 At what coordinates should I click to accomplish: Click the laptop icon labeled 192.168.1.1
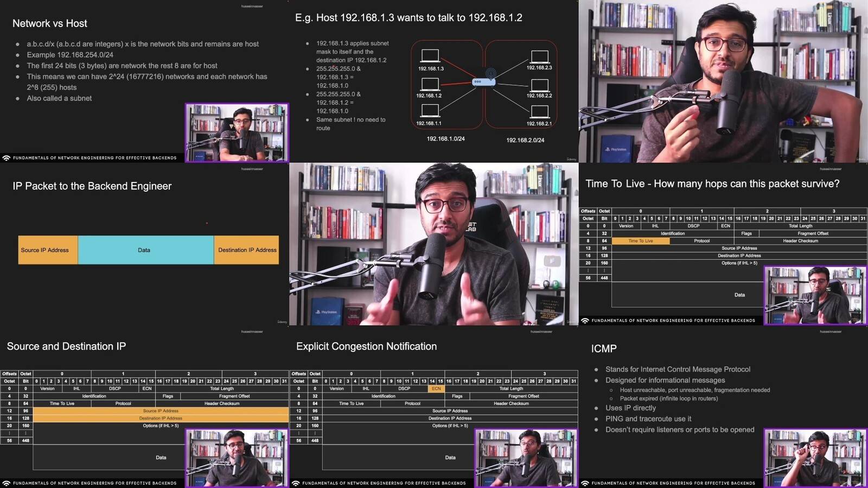(x=430, y=111)
